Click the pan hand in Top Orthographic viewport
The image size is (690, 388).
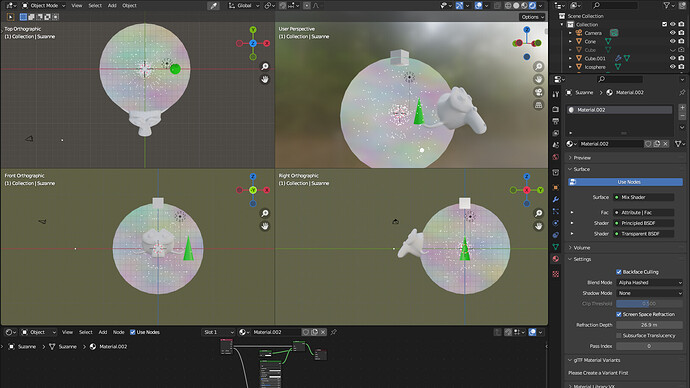tap(265, 80)
